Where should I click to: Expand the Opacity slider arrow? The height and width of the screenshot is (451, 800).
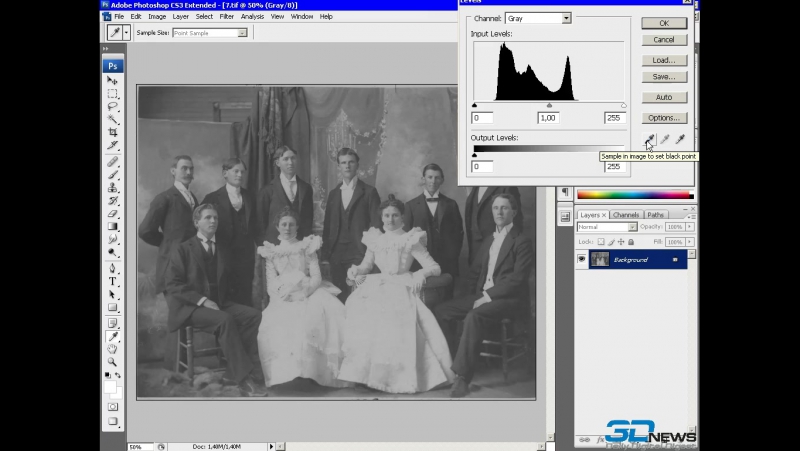click(x=690, y=227)
